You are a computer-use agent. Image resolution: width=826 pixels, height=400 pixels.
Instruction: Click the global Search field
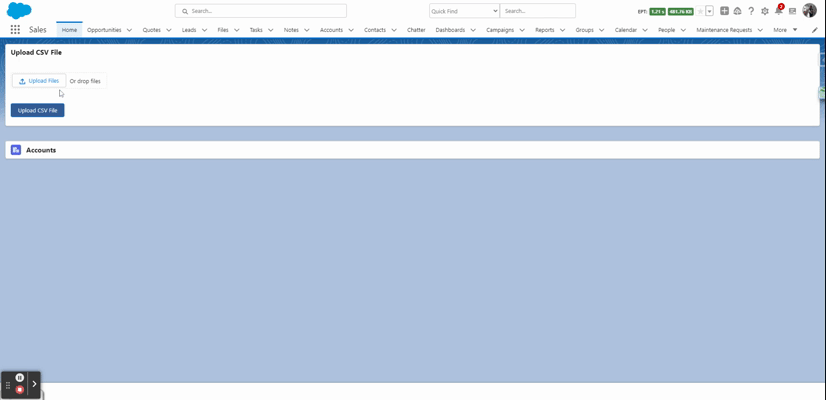tap(261, 11)
